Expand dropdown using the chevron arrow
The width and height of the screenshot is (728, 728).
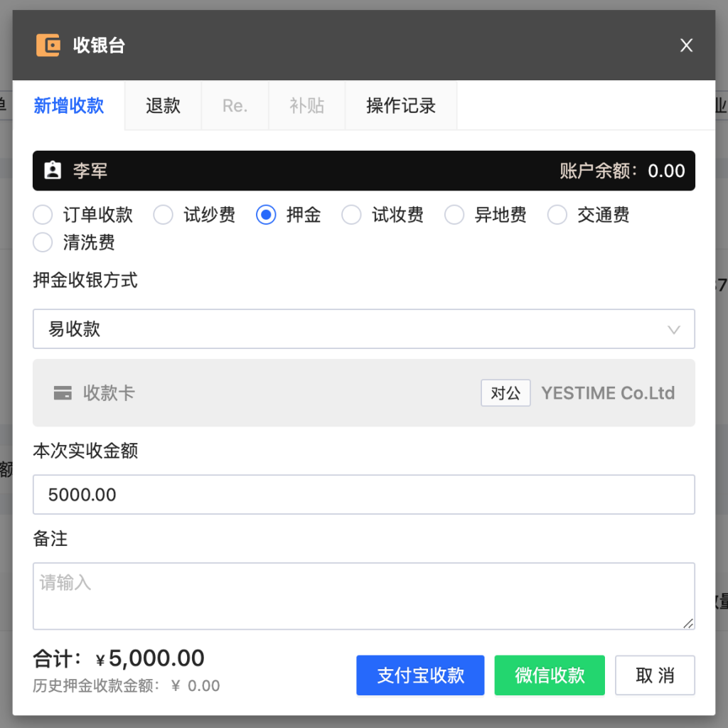click(673, 329)
